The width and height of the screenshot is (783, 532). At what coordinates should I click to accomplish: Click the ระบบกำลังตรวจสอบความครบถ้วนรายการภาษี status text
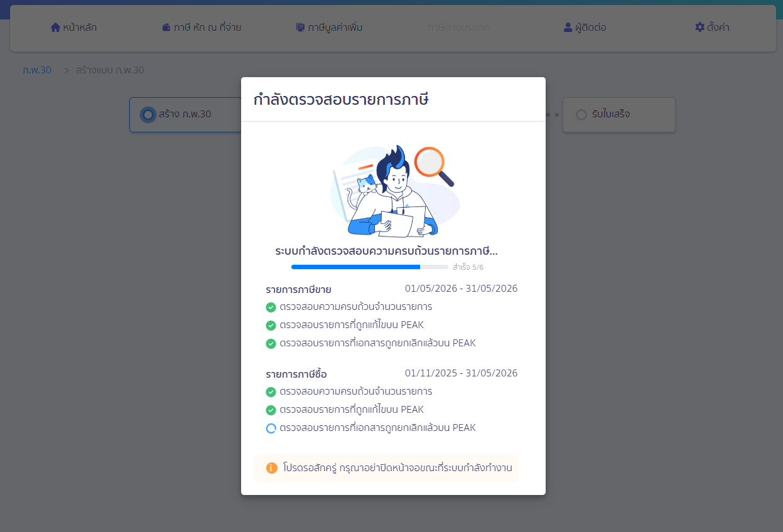click(x=386, y=252)
